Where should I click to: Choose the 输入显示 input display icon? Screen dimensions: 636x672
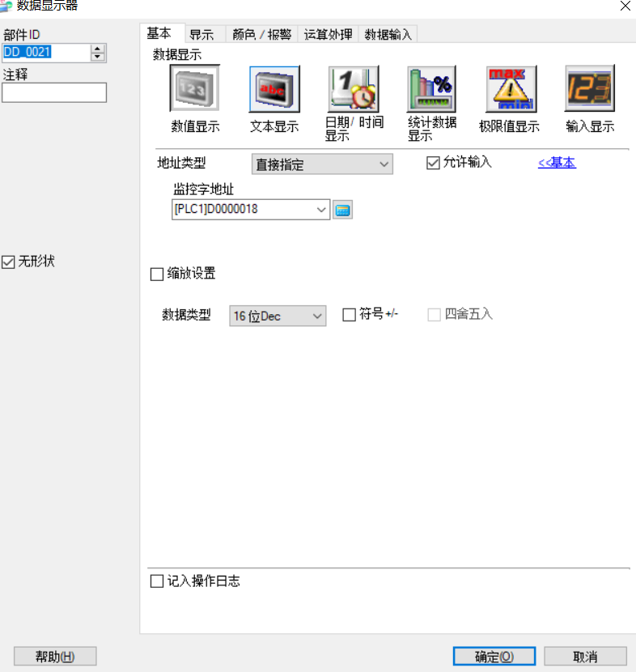590,89
